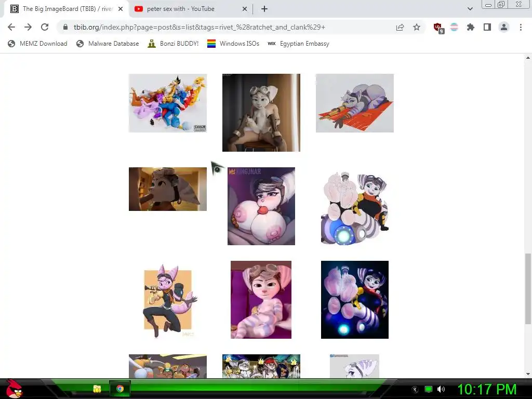Viewport: 532px width, 399px height.
Task: Close The Big ImageBoard tab
Action: pyautogui.click(x=120, y=9)
